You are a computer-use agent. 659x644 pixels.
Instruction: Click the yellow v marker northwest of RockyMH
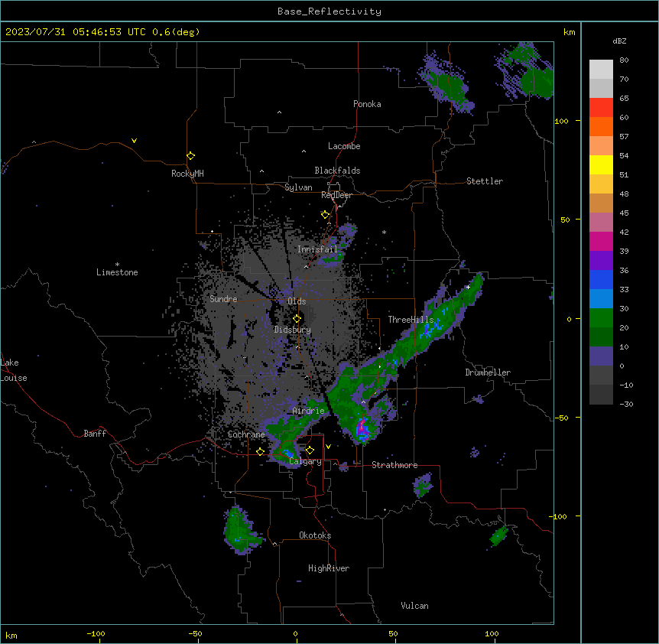pos(134,141)
